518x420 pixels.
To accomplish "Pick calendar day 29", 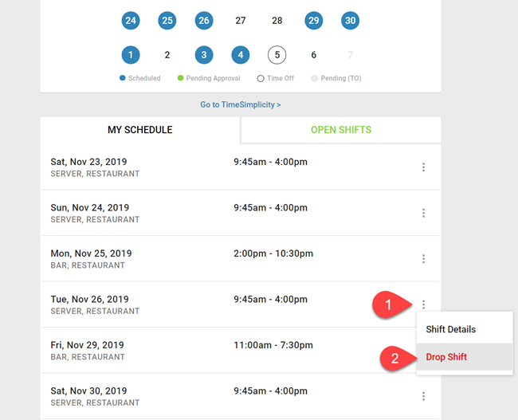I will [313, 21].
